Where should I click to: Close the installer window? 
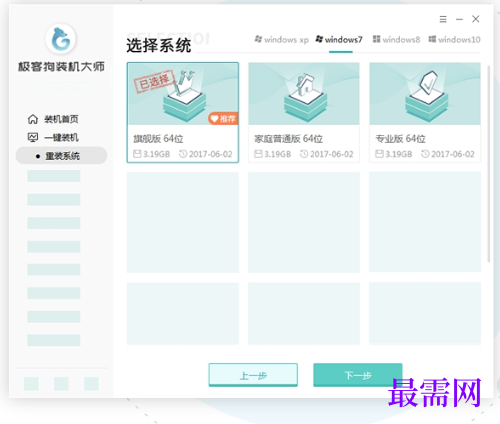click(476, 19)
